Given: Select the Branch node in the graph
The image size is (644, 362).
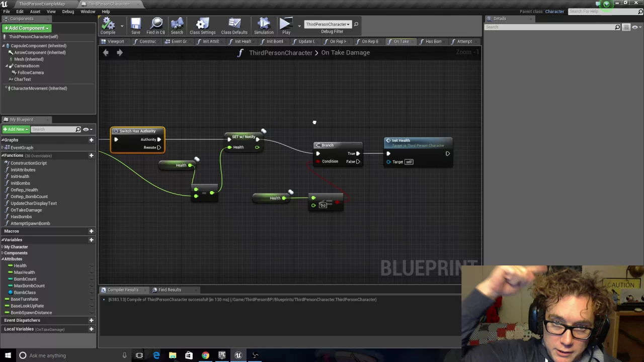Looking at the screenshot, I should 338,153.
